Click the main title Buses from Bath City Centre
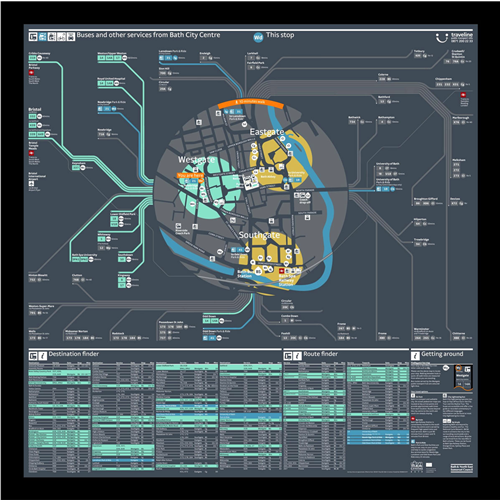The height and width of the screenshot is (500, 500). coord(148,35)
